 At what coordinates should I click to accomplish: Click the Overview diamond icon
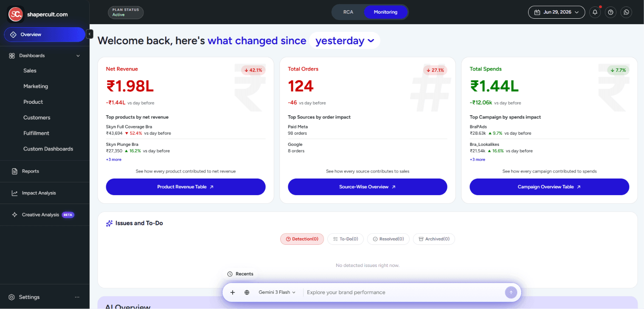click(13, 34)
